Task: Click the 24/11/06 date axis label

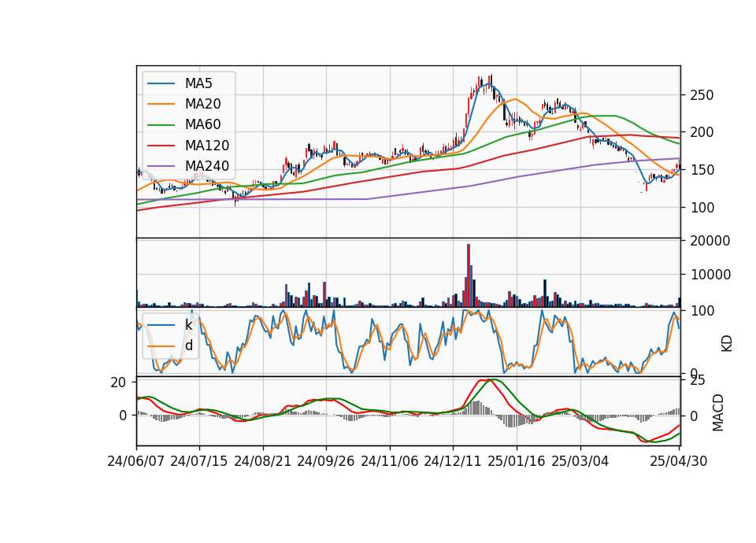Action: click(x=390, y=461)
